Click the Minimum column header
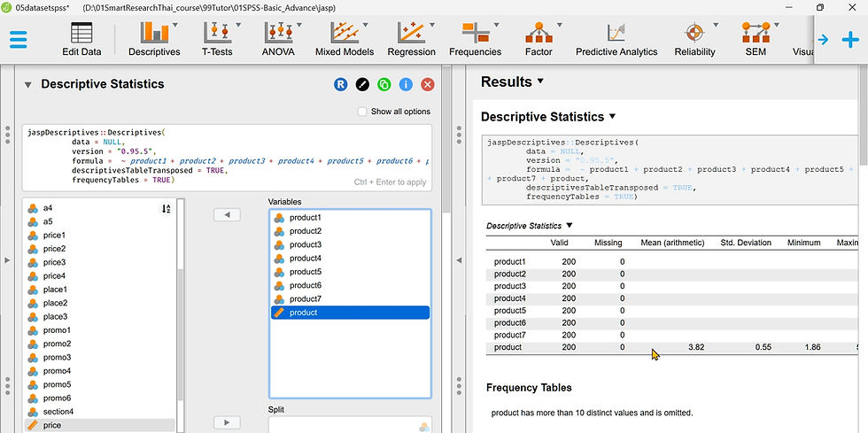868x433 pixels. coord(804,243)
